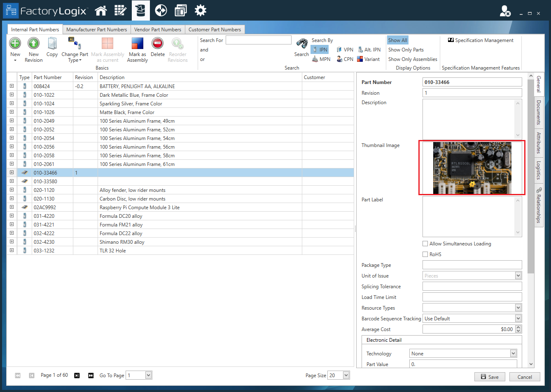Switch to the Manufacturer Part Numbers tab
The height and width of the screenshot is (392, 551).
97,29
